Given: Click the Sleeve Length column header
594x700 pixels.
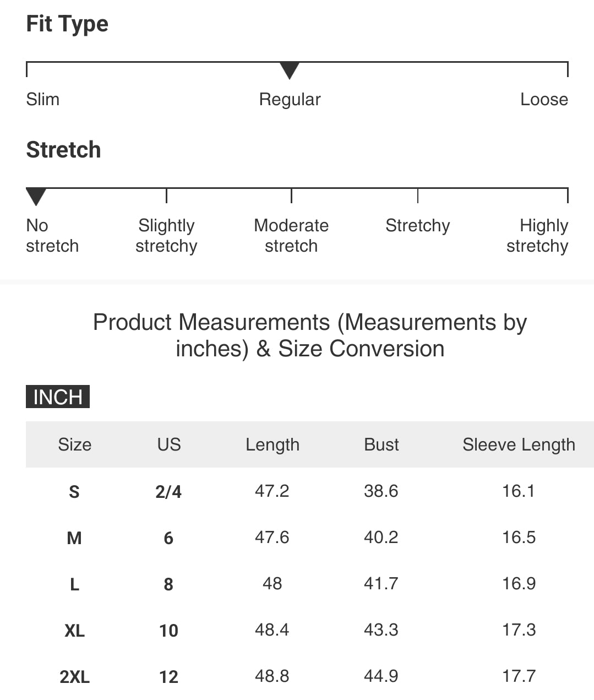Looking at the screenshot, I should click(519, 445).
